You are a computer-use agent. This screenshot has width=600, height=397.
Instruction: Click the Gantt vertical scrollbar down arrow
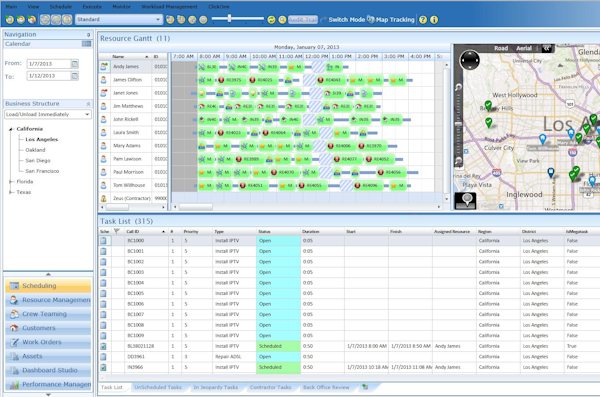click(x=446, y=199)
